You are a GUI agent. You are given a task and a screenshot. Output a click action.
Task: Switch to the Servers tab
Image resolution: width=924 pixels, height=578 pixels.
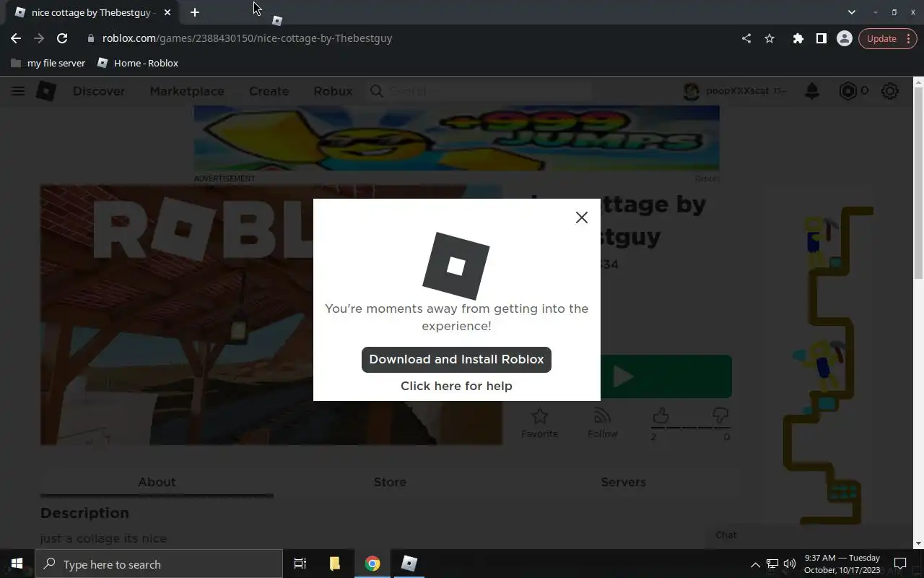point(623,482)
